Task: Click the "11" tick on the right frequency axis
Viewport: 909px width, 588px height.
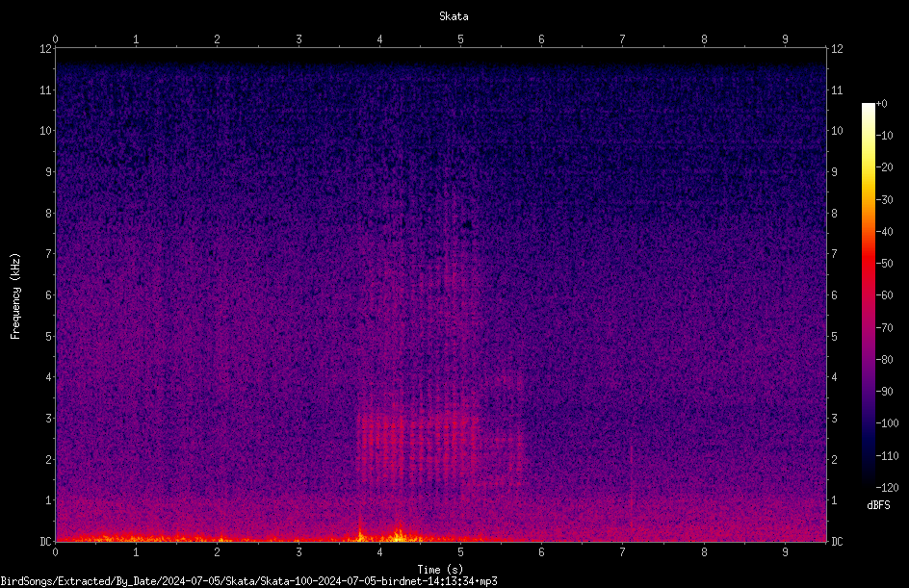Action: click(837, 89)
